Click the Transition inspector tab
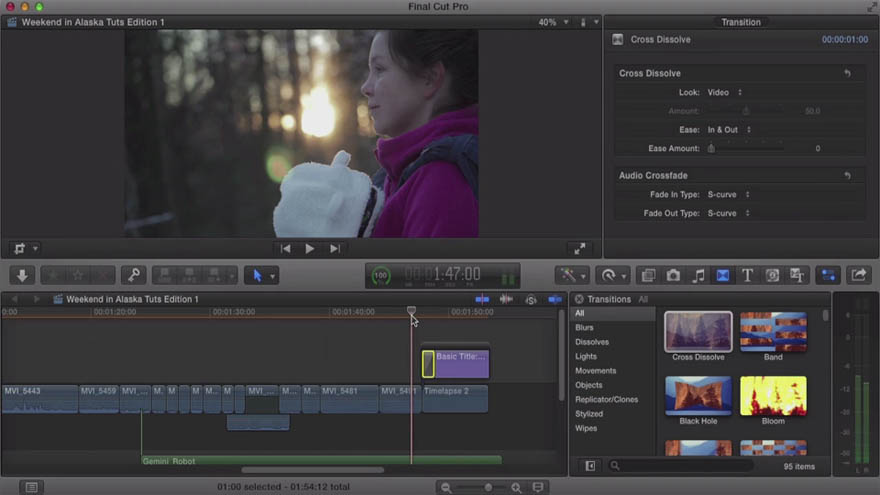 pos(741,22)
